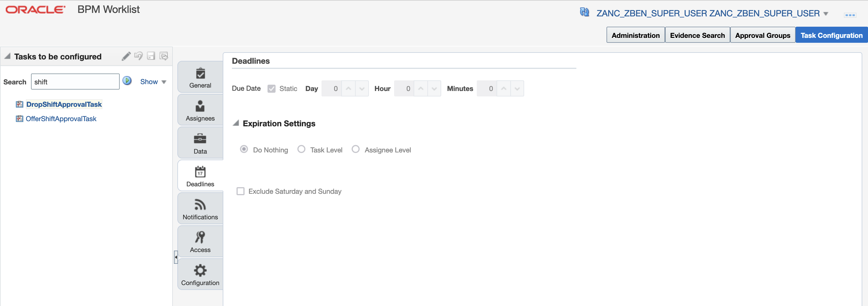
Task: Open the Show dropdown menu
Action: [x=153, y=82]
